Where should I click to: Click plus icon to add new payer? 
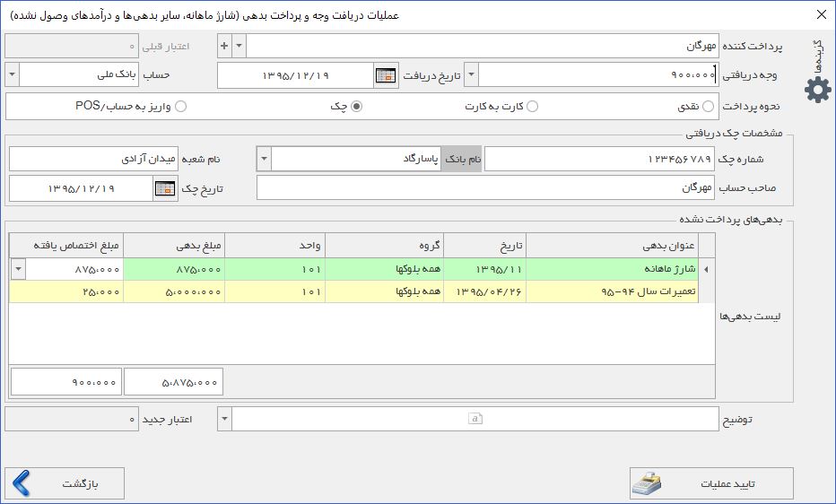click(224, 47)
